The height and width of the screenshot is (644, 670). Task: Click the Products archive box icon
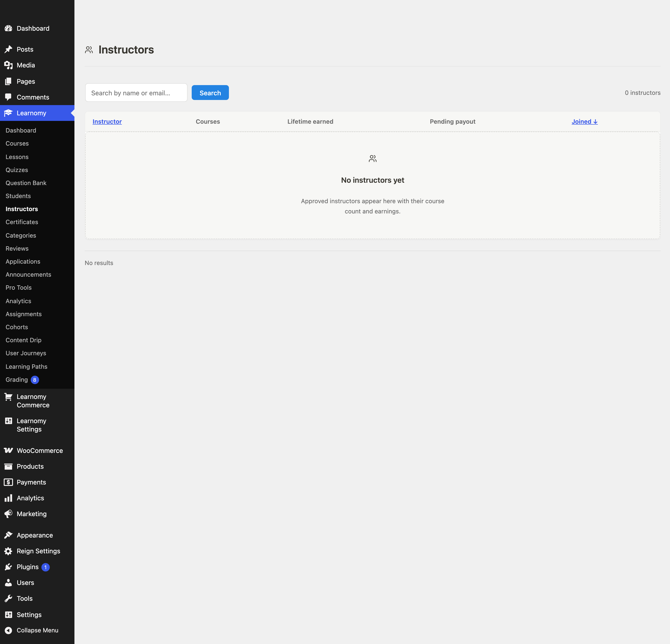8,466
